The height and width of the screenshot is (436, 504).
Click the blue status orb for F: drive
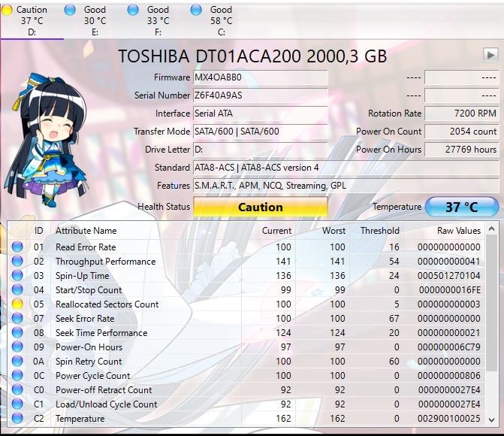pos(133,10)
